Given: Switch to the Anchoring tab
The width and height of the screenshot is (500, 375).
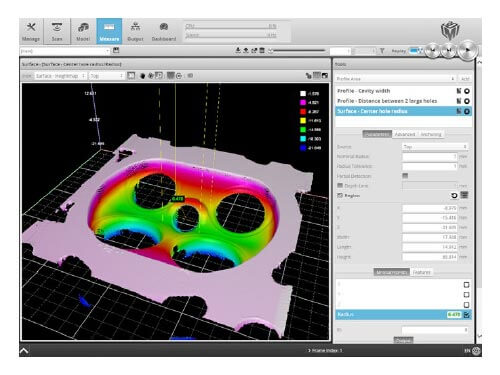Looking at the screenshot, I should point(431,134).
